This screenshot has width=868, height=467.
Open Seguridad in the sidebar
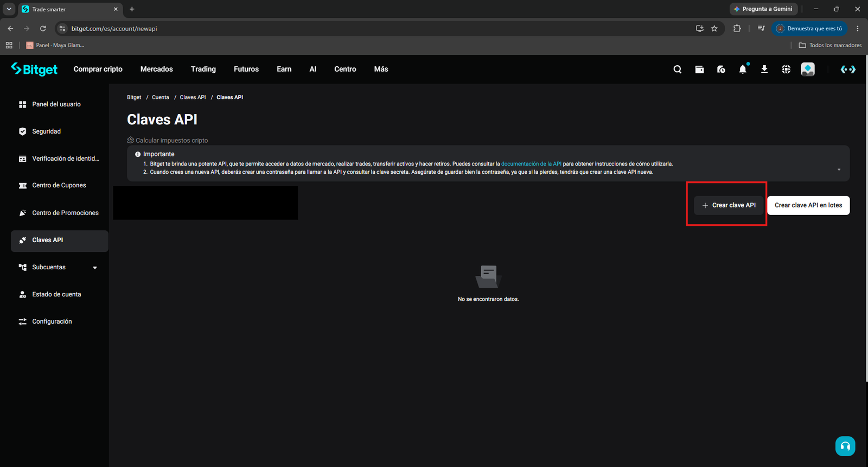pos(60,131)
